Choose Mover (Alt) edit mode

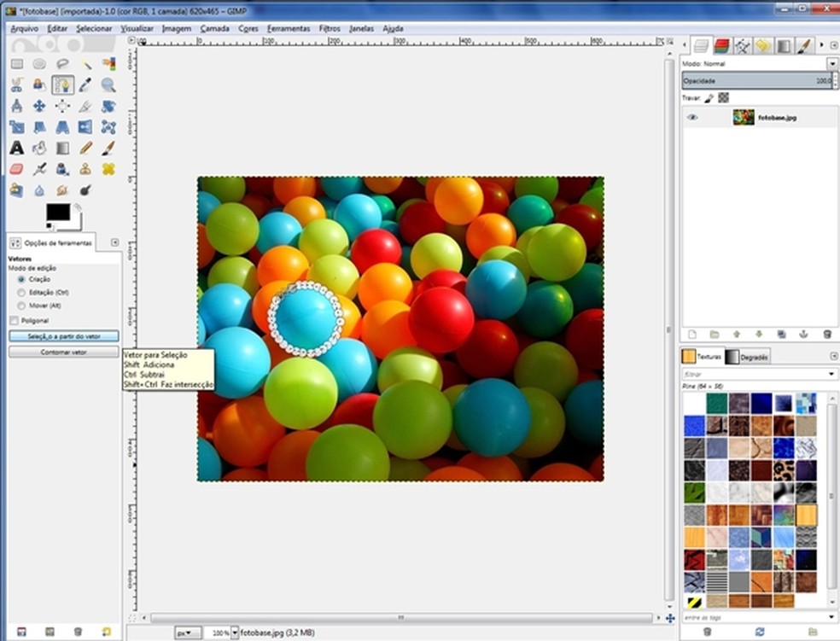[21, 306]
